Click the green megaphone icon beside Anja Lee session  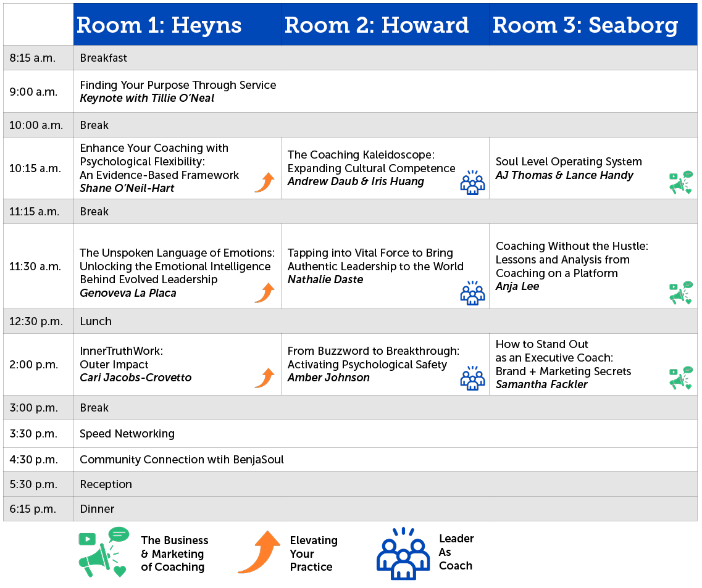point(680,292)
